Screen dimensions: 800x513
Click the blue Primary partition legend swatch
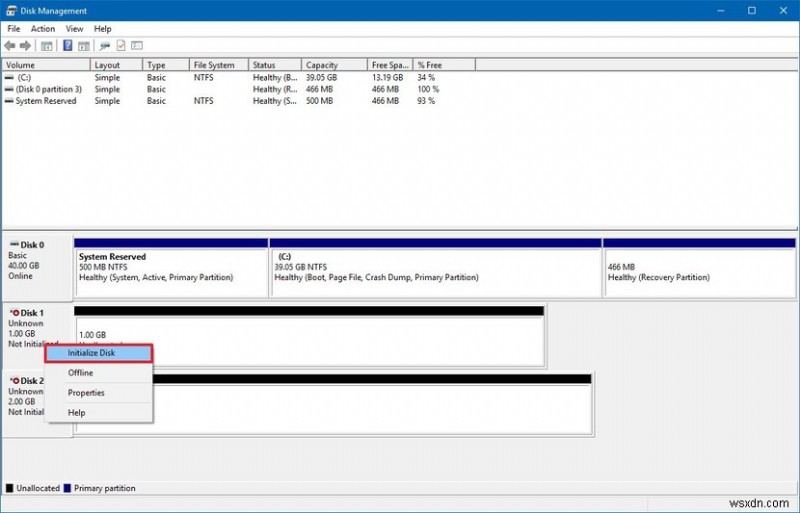67,488
